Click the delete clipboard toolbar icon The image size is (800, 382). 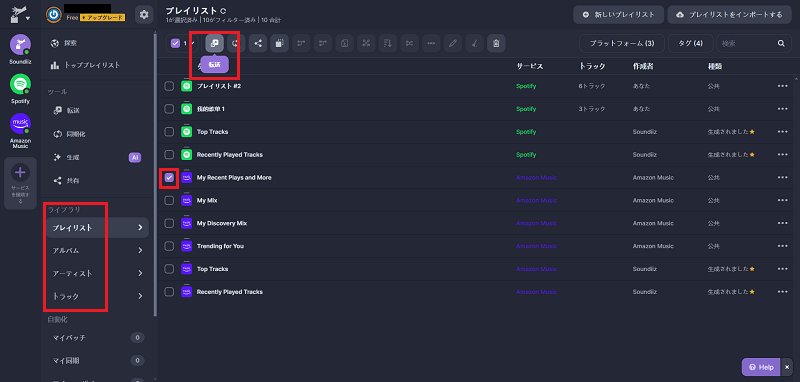[x=496, y=43]
